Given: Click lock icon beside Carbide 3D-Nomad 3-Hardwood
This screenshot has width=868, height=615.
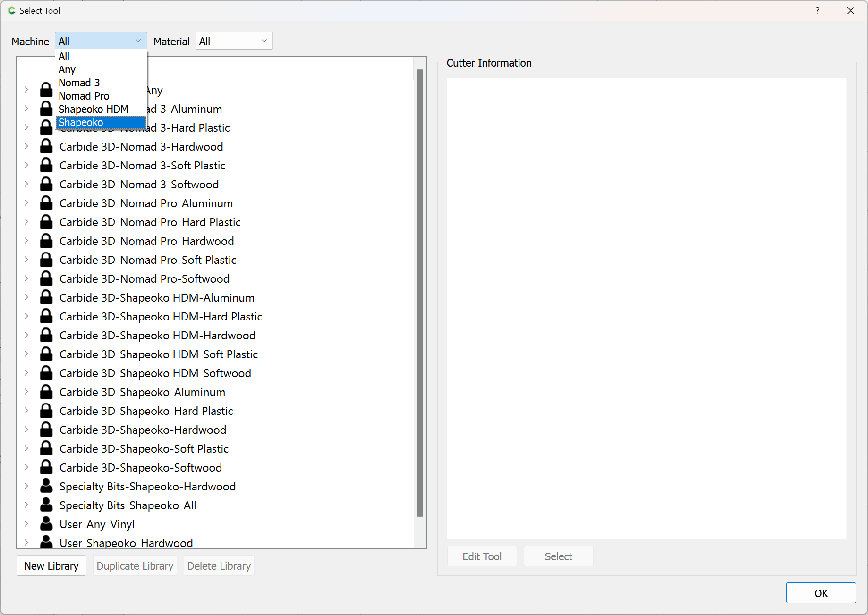Looking at the screenshot, I should coord(46,146).
